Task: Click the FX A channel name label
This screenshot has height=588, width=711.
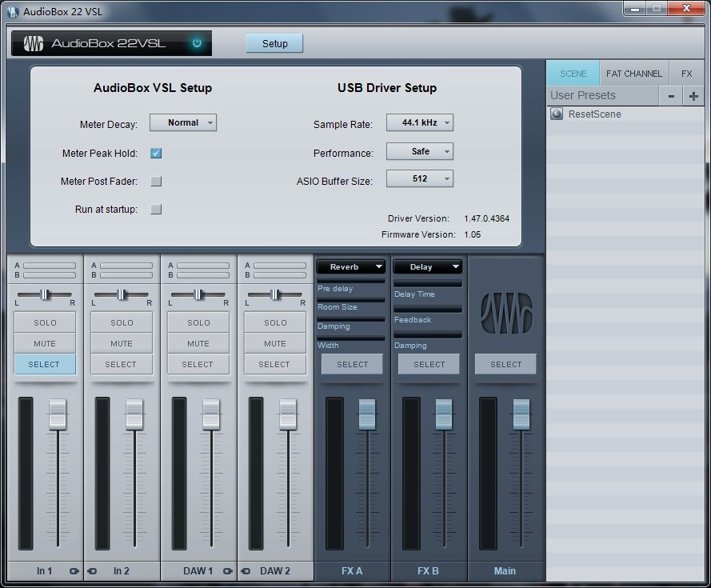Action: click(352, 570)
